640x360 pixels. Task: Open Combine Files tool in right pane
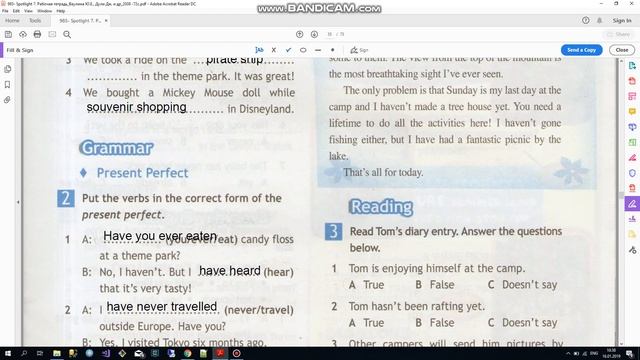632,127
